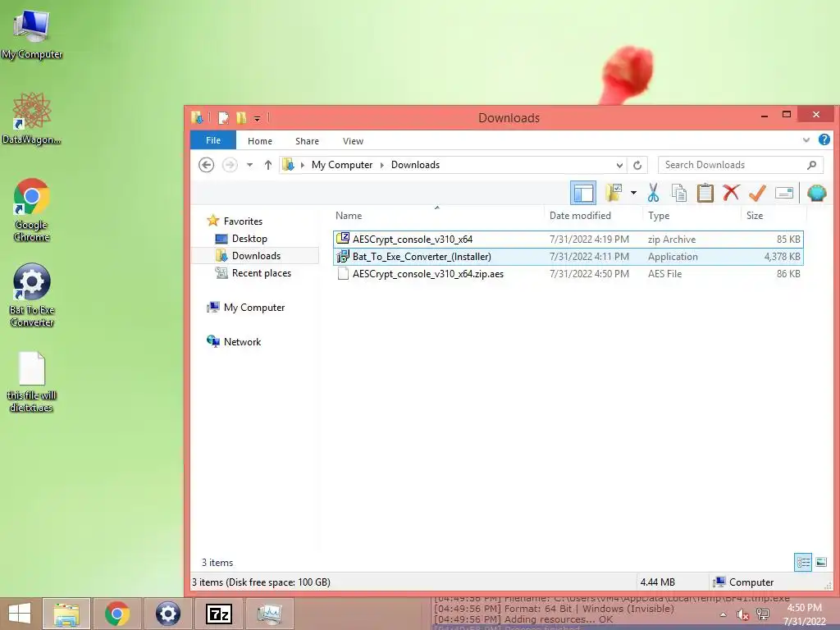Open the Customize Quick Access Toolbar dropdown
Viewport: 840px width, 630px height.
(x=257, y=118)
